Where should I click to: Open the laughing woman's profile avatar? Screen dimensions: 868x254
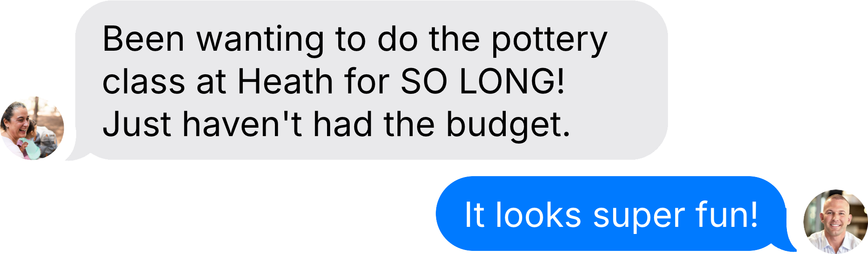pos(32,128)
